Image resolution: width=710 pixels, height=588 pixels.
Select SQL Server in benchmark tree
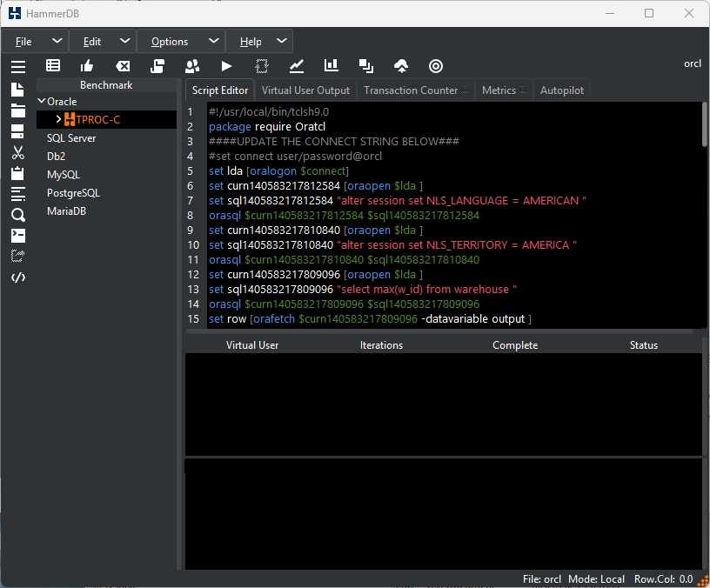click(x=71, y=138)
